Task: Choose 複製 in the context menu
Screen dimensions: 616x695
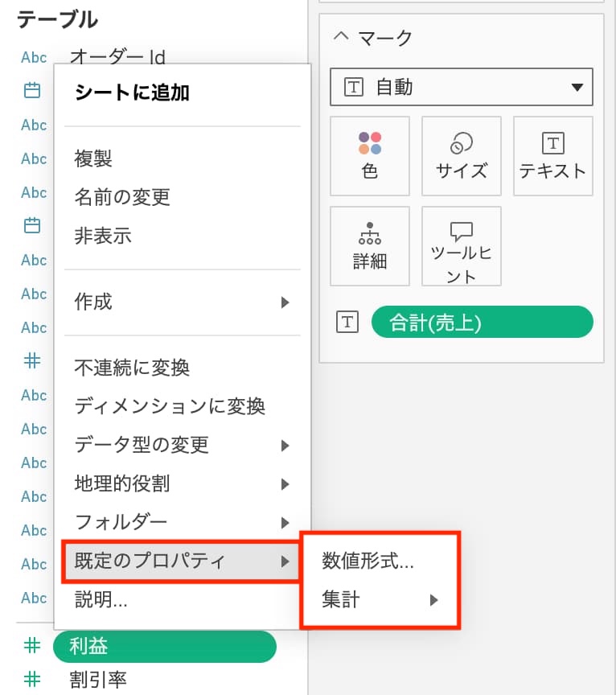Action: coord(93,158)
